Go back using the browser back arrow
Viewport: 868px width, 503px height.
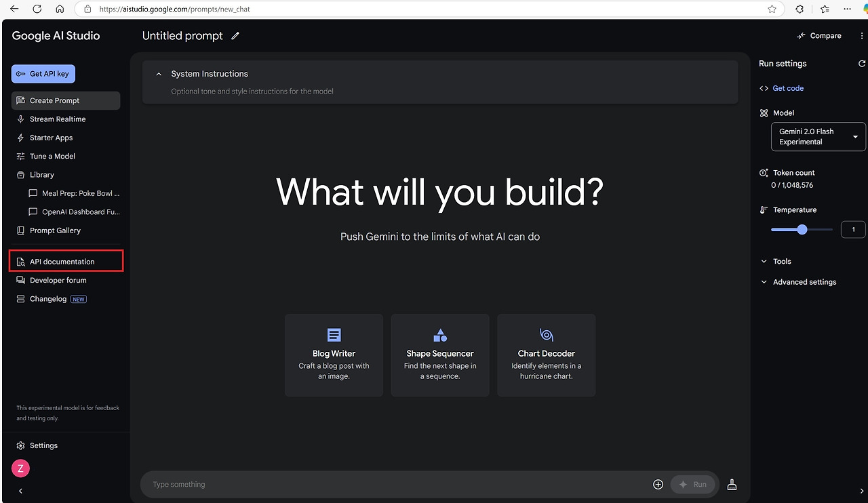14,9
